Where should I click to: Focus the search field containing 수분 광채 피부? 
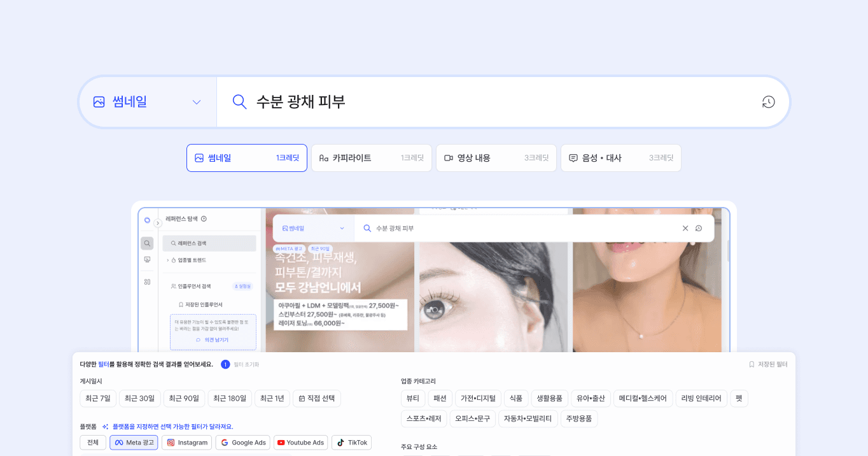pyautogui.click(x=503, y=102)
